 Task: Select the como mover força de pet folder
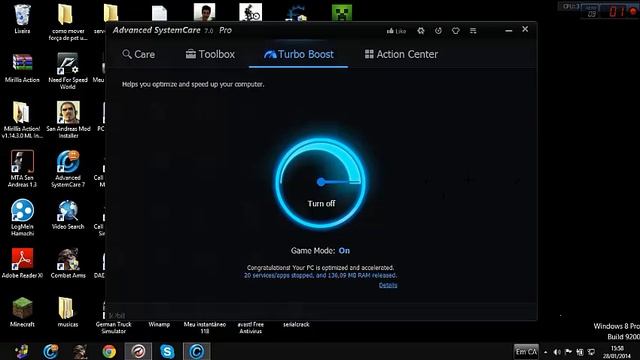point(68,22)
